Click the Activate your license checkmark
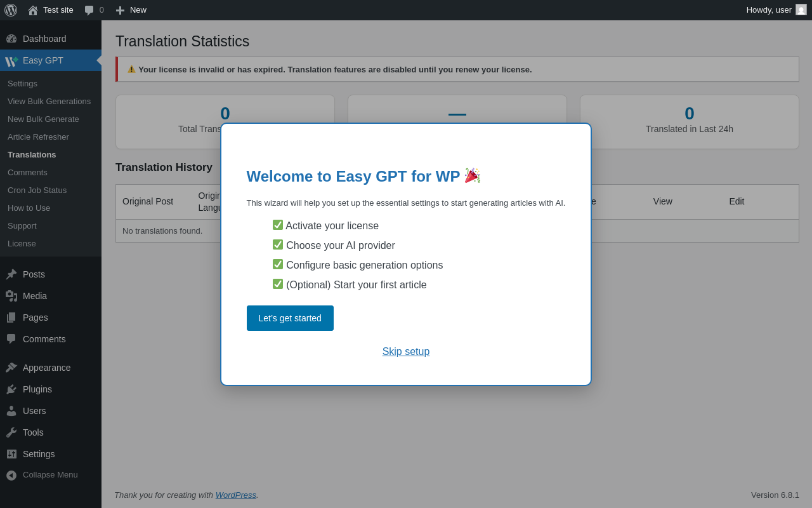Viewport: 812px width, 508px height. pos(278,225)
